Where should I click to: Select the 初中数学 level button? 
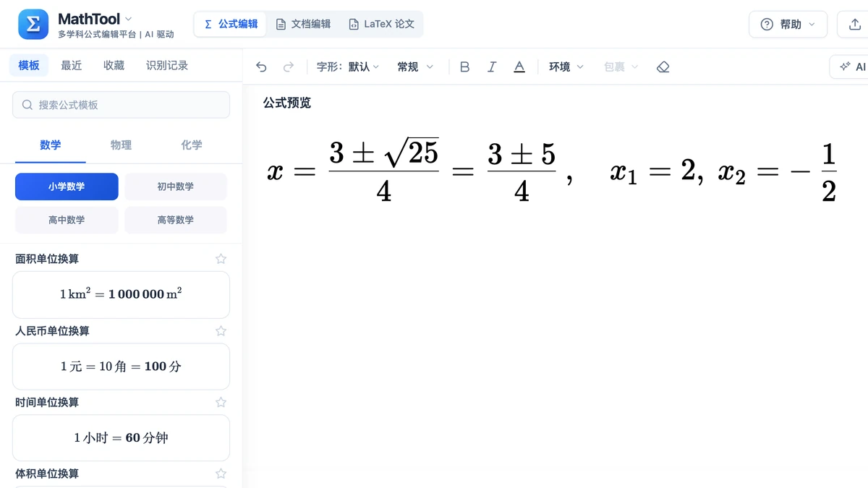[176, 187]
